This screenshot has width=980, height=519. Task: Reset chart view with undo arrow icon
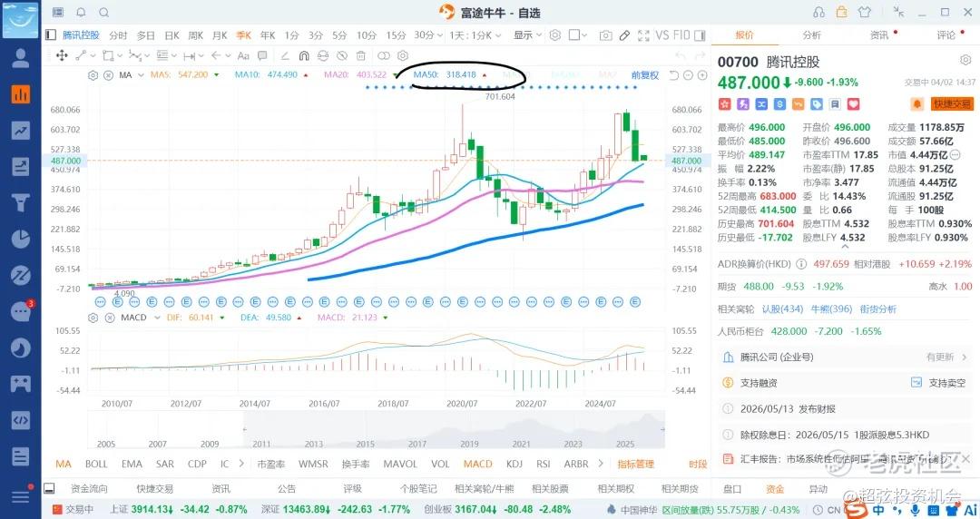[x=673, y=75]
